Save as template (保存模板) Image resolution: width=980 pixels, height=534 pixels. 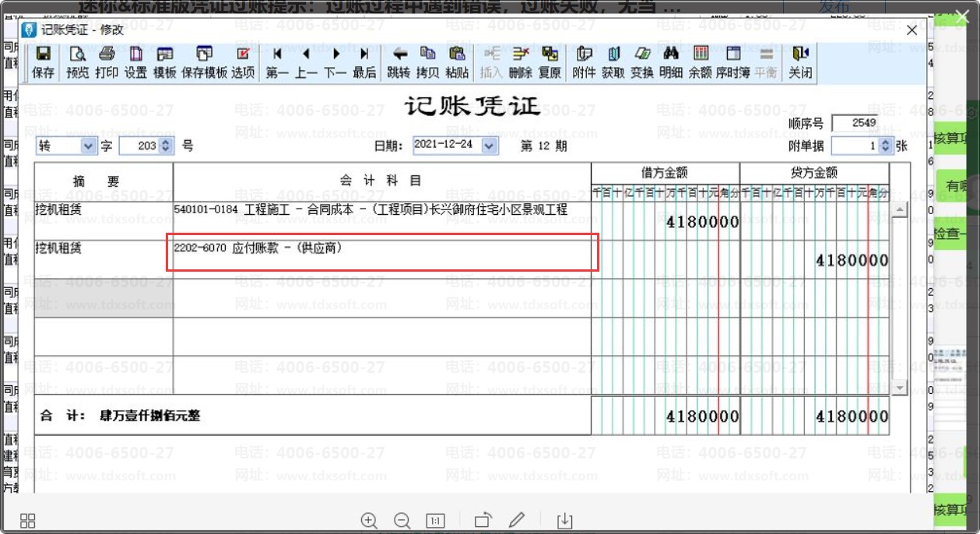point(204,62)
